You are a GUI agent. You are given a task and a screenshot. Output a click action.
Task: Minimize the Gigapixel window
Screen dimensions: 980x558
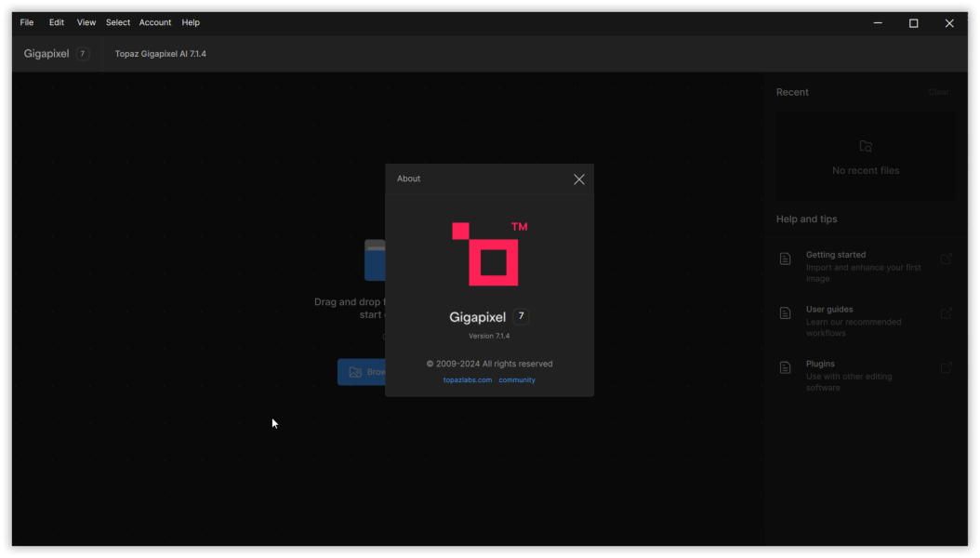pos(878,23)
